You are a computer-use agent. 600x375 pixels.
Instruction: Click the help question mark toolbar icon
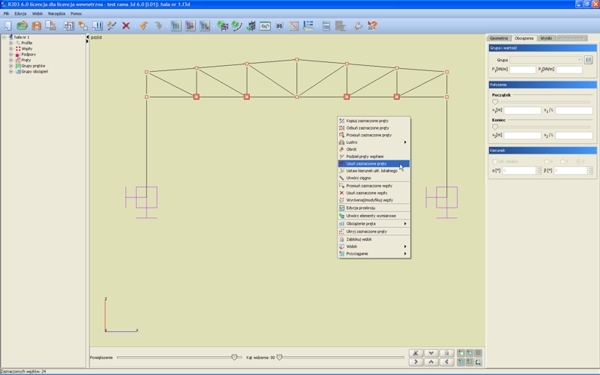(x=372, y=26)
